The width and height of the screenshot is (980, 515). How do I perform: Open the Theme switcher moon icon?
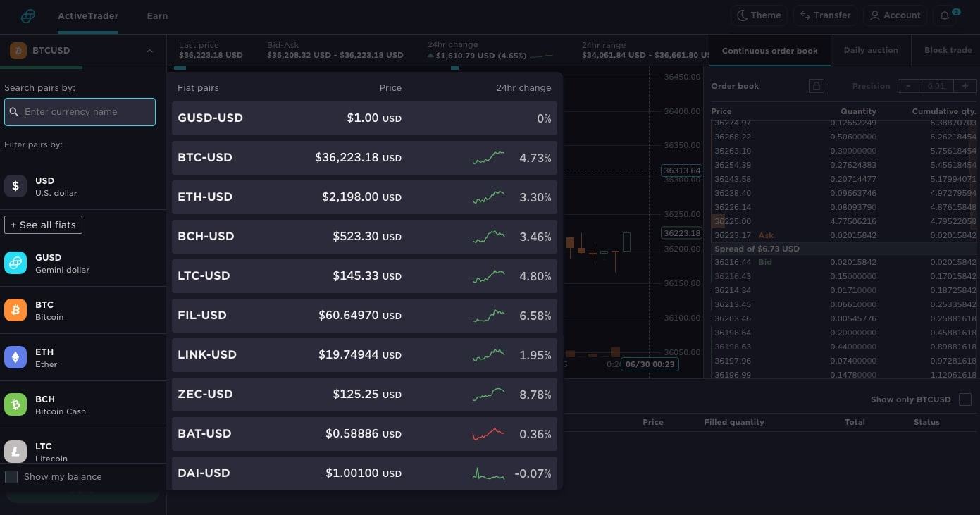coord(745,15)
